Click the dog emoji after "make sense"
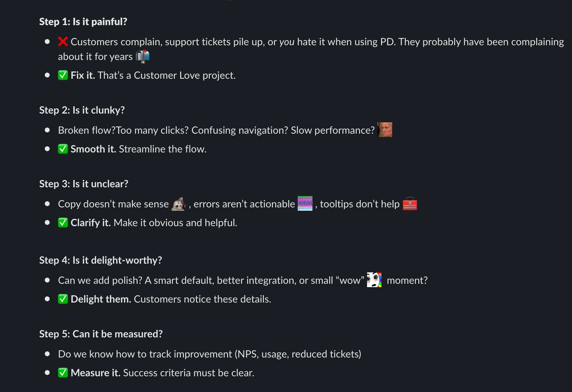572x392 pixels. [x=179, y=204]
